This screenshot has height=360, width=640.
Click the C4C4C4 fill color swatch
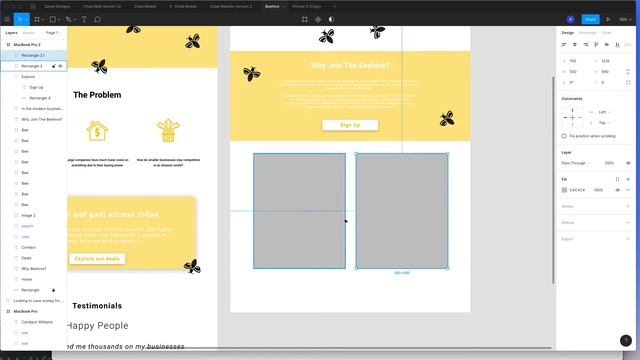[x=564, y=190]
